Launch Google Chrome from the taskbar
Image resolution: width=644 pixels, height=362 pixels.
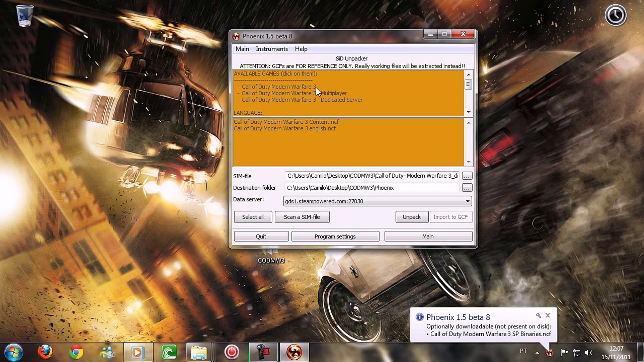click(x=76, y=352)
